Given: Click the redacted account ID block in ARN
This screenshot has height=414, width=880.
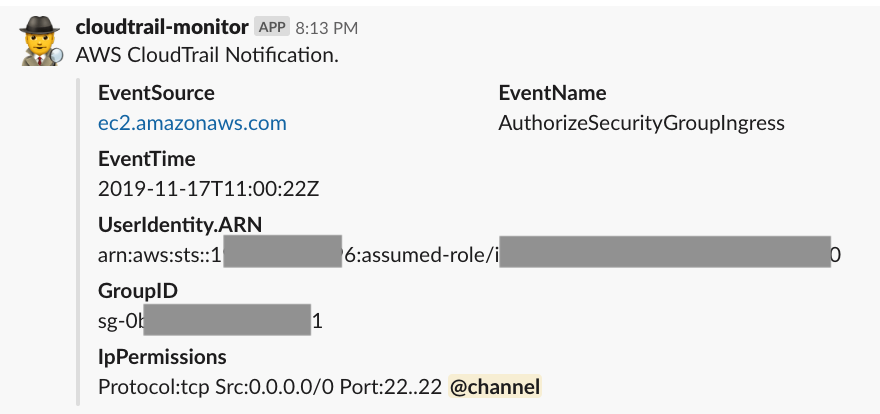Looking at the screenshot, I should point(282,251).
